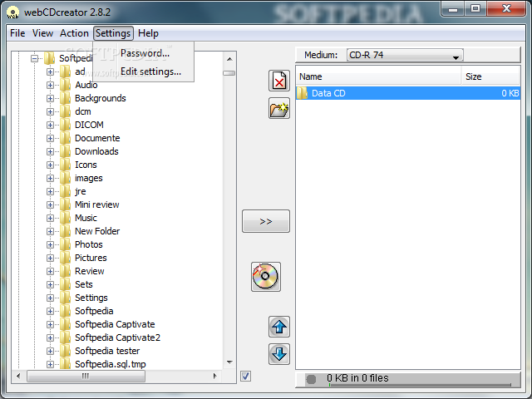Open the File menu
Image resolution: width=532 pixels, height=399 pixels.
17,33
